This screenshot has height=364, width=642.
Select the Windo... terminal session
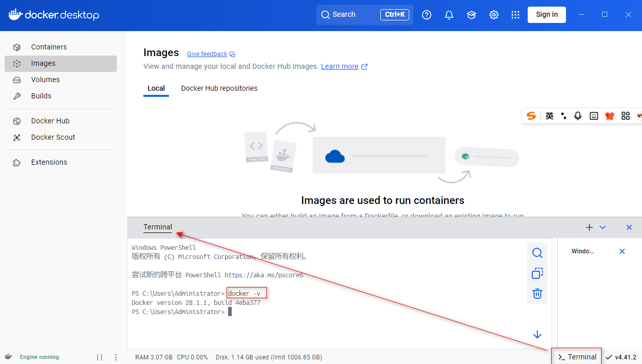583,251
